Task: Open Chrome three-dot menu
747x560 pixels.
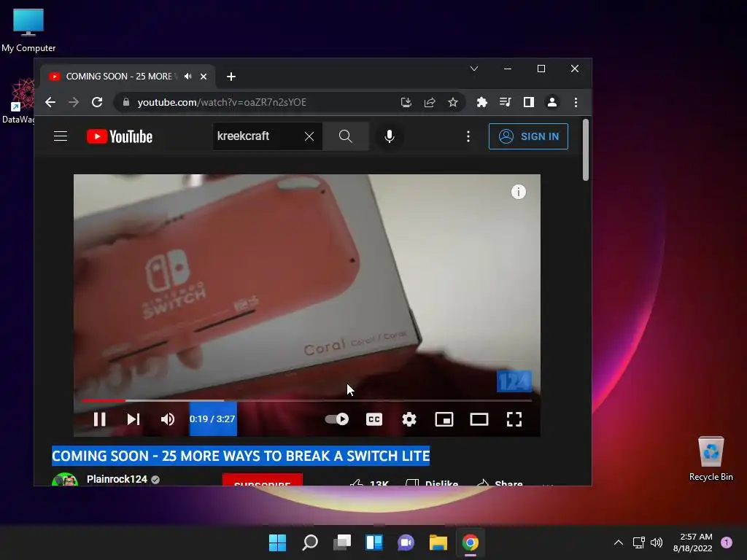Action: coord(576,102)
